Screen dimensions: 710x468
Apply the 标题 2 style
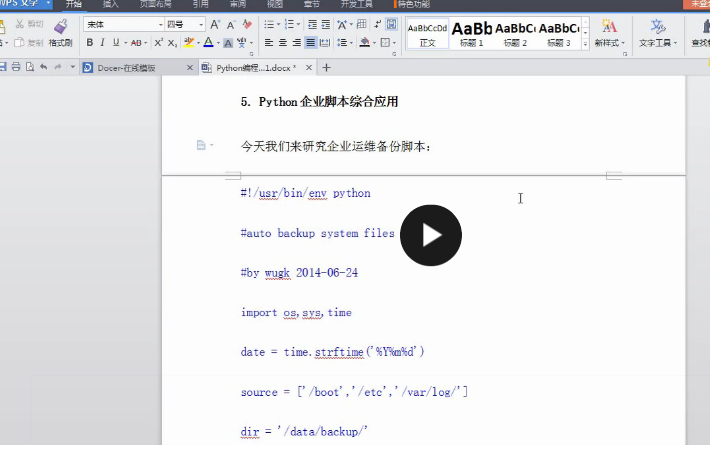coord(515,33)
